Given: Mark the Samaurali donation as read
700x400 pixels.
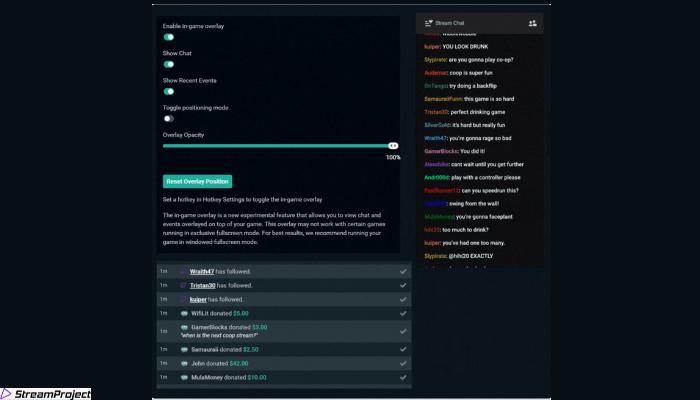Looking at the screenshot, I should (403, 350).
